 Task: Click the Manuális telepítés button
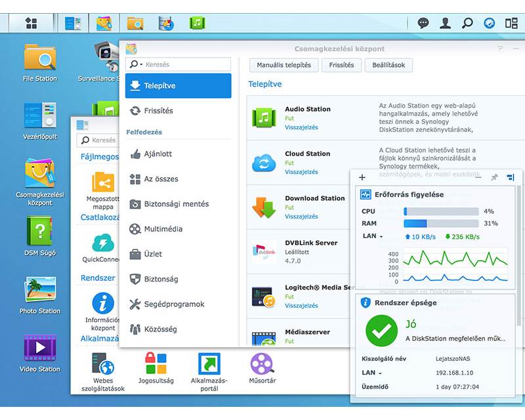point(283,65)
